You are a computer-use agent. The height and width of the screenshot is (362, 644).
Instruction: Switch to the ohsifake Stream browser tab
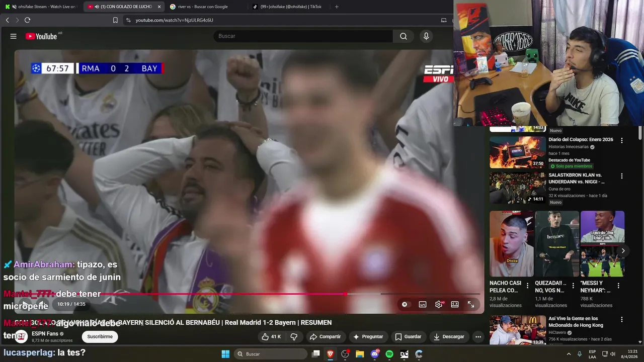coord(41,7)
